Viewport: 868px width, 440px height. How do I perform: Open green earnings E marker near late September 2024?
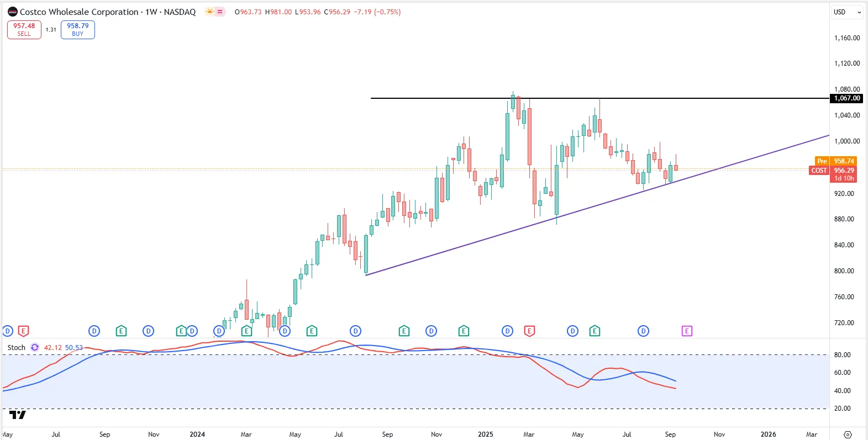[x=404, y=331]
